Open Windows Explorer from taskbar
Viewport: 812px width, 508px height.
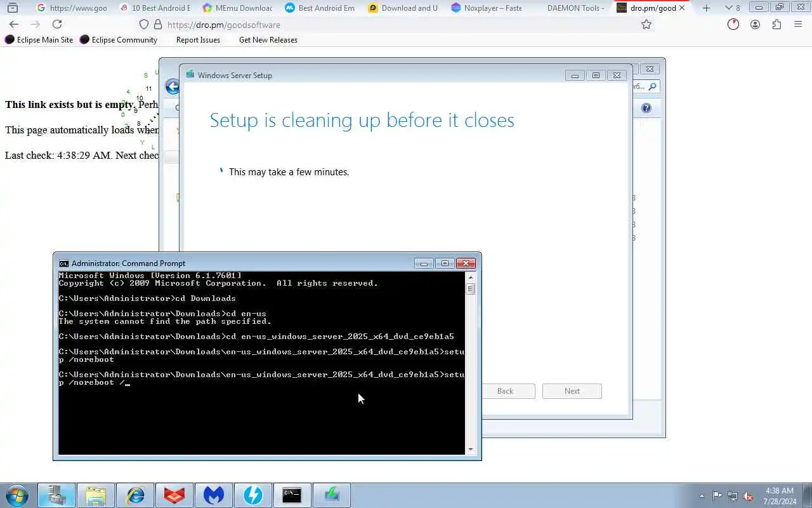[96, 495]
